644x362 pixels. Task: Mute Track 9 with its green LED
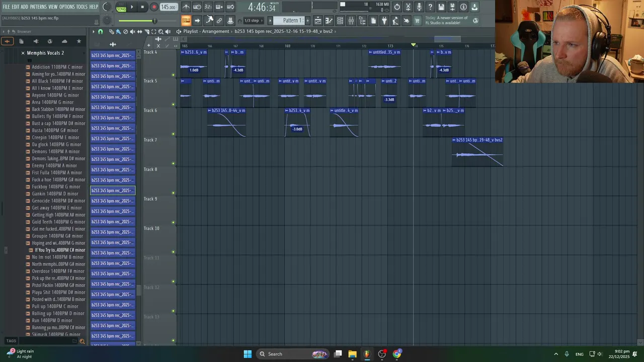tap(173, 222)
